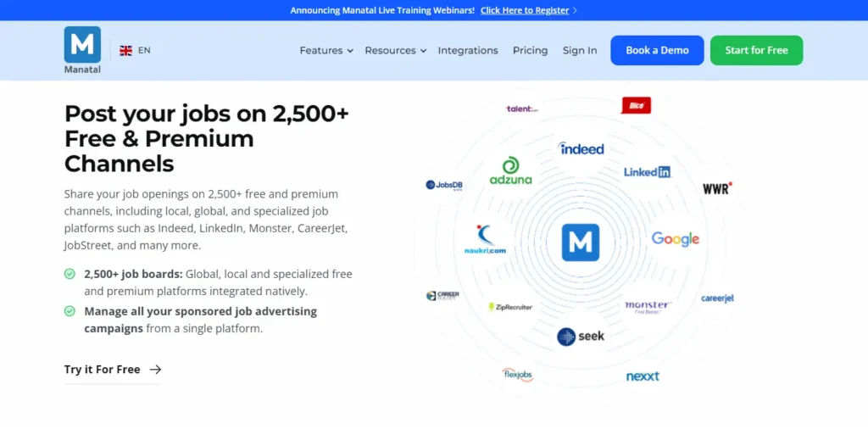Click the flexjobs logo
The height and width of the screenshot is (446, 868).
pyautogui.click(x=517, y=375)
